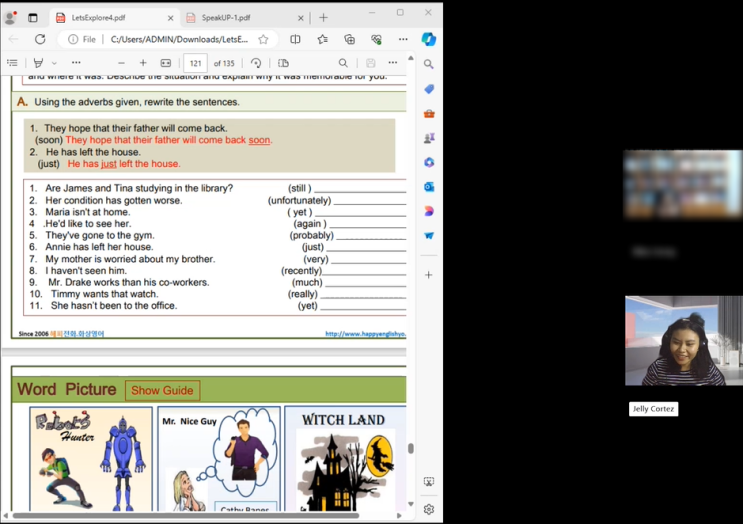Open the browser profile icon

tap(10, 18)
